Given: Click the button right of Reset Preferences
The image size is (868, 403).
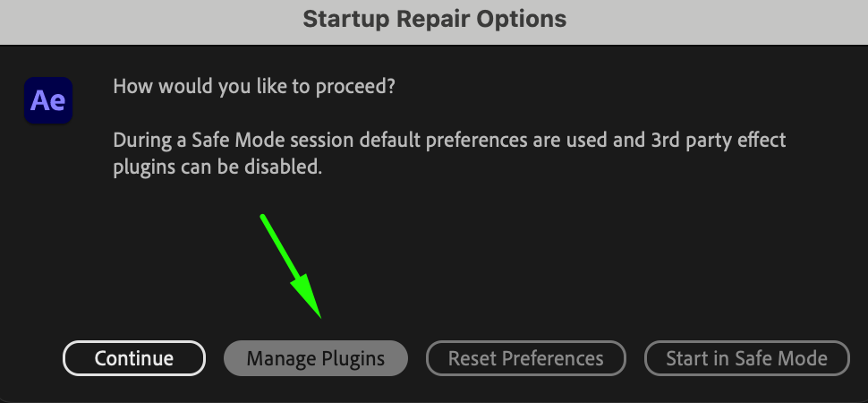Looking at the screenshot, I should (746, 358).
